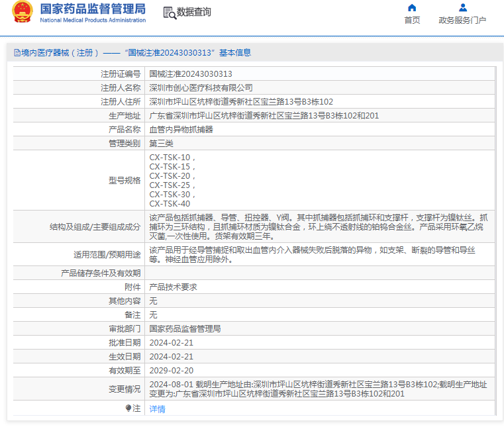This screenshot has height=427, width=504.
Task: Click the 无 value in the 备注 row
Action: [x=154, y=315]
